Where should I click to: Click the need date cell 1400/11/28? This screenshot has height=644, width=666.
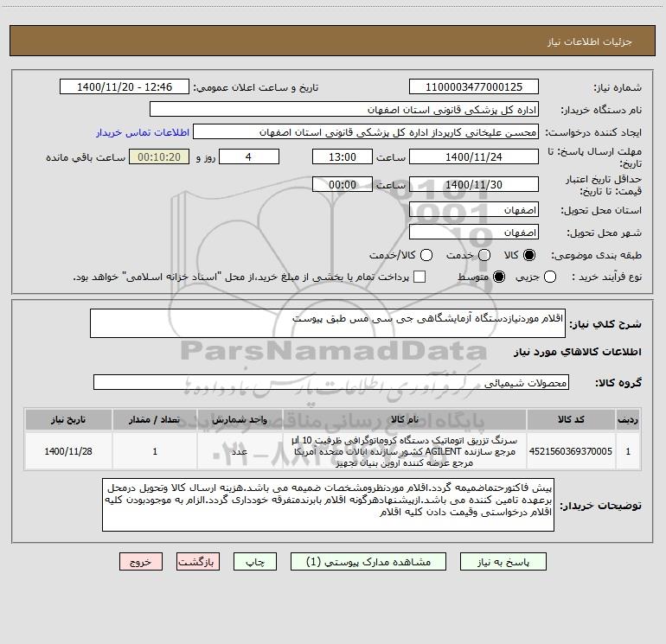(x=68, y=451)
